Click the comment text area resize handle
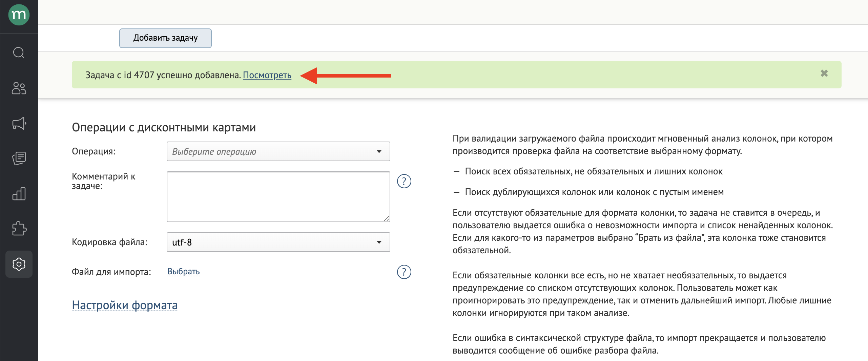 387,219
